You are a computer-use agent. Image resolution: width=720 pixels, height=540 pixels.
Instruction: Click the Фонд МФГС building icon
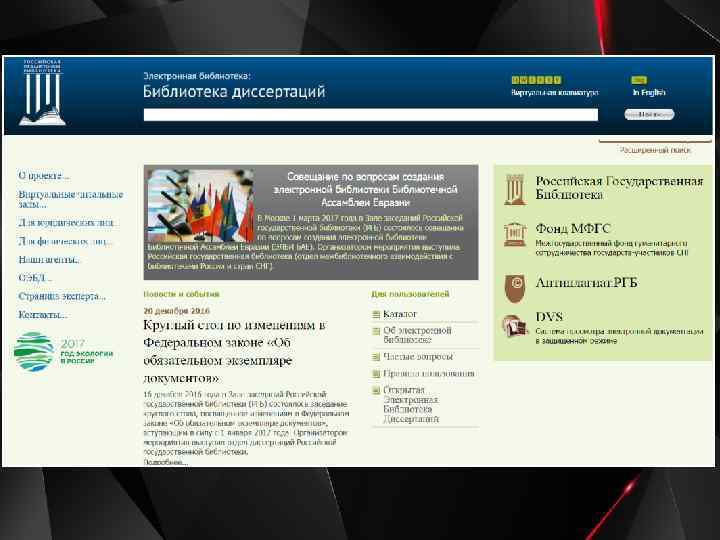(x=515, y=234)
